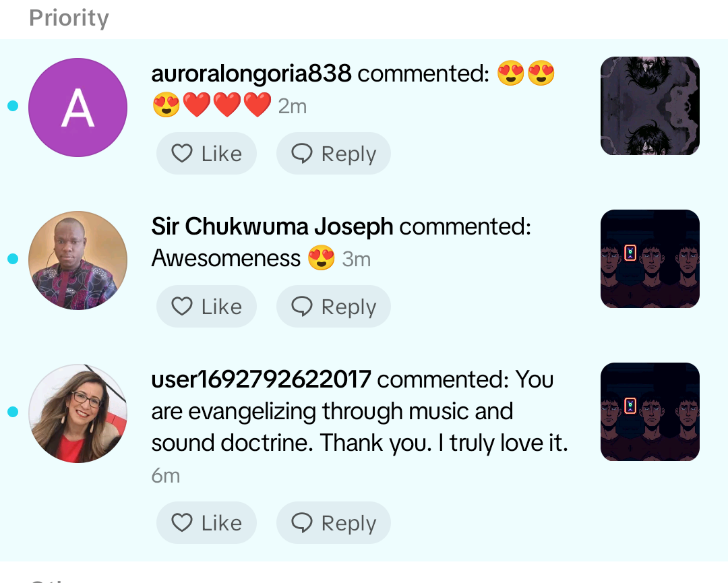
Task: Open auroralongoria838's purple letter A avatar
Action: tap(78, 107)
